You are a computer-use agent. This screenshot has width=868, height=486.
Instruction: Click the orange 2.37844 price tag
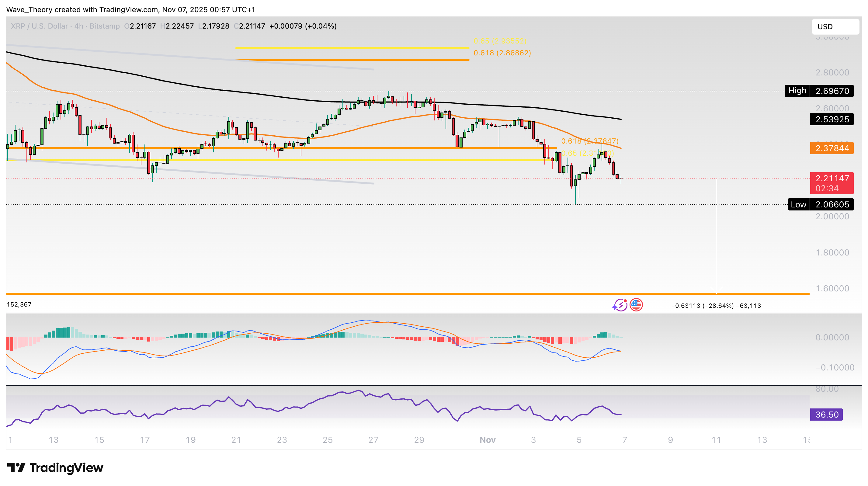click(831, 148)
